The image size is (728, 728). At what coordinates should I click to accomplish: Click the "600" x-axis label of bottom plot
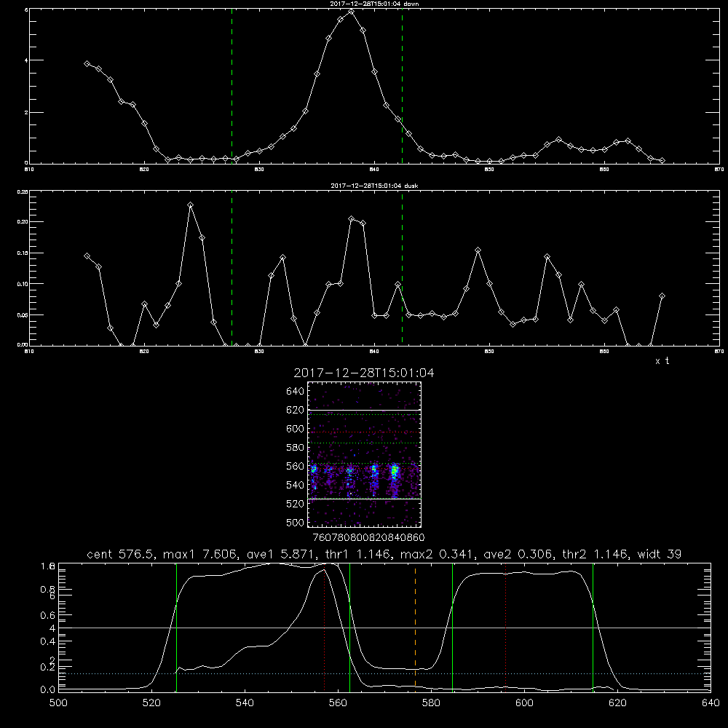coord(524,703)
